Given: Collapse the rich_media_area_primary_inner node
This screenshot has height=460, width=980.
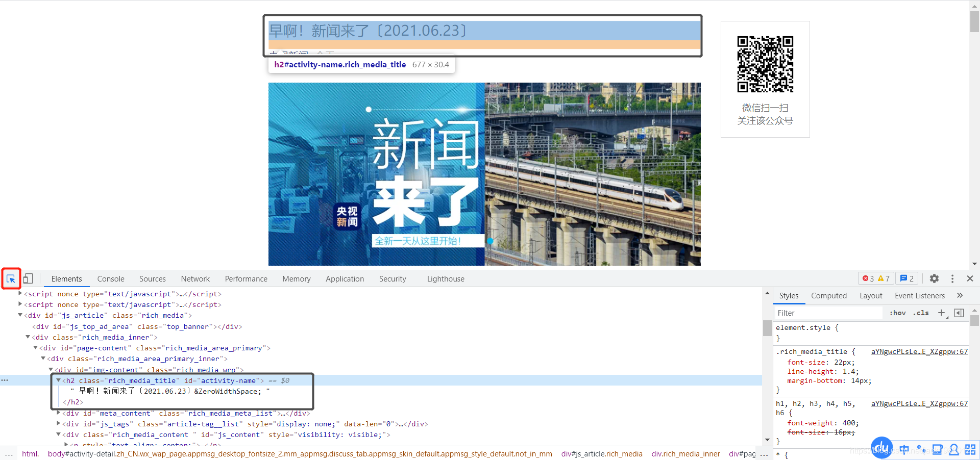Looking at the screenshot, I should pyautogui.click(x=43, y=359).
